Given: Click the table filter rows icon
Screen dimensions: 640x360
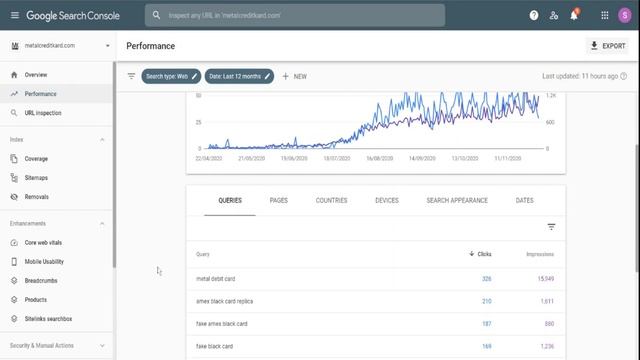Looking at the screenshot, I should (551, 227).
